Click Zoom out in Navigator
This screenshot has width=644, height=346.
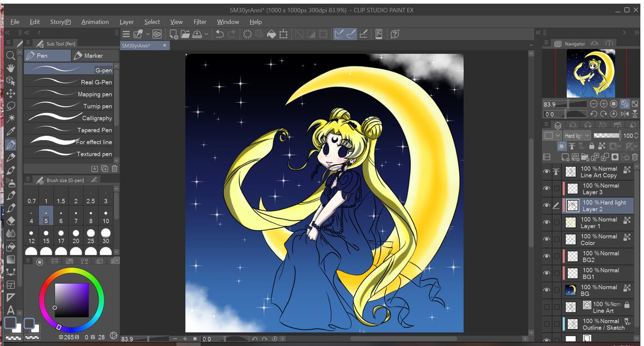coord(594,104)
